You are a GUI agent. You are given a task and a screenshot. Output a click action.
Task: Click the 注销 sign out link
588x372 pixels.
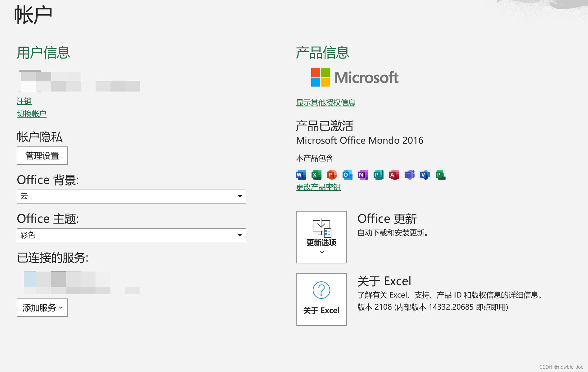[x=24, y=101]
